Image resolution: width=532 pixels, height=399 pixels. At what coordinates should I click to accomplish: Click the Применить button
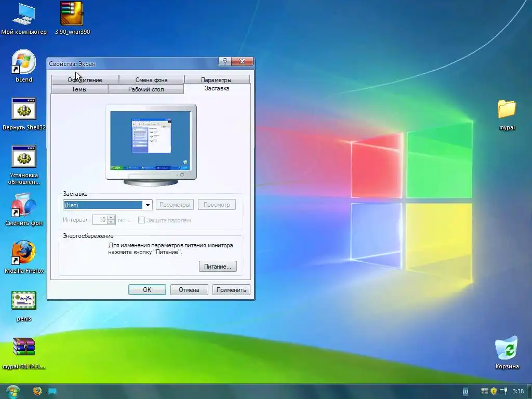click(x=231, y=290)
